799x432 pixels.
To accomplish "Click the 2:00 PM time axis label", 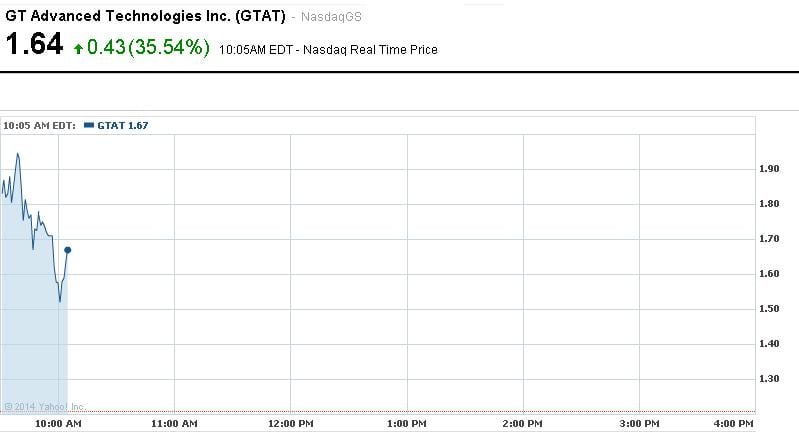I will click(523, 424).
